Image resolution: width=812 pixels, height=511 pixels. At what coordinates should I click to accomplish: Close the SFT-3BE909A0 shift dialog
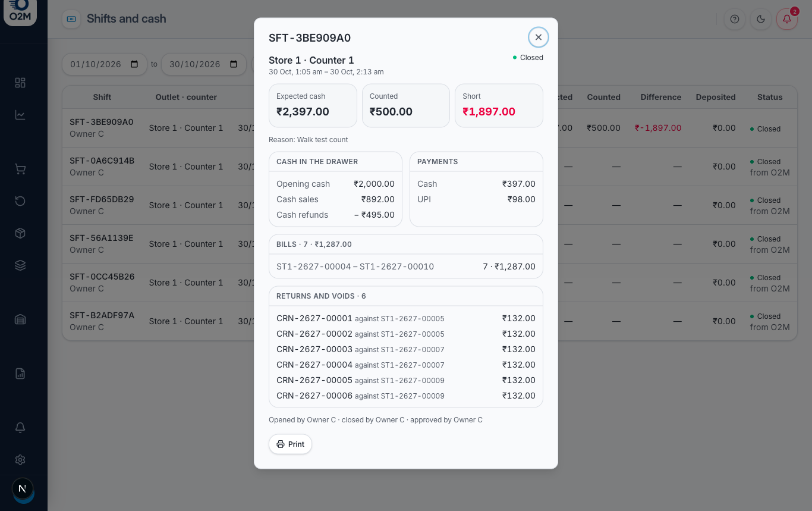click(538, 37)
